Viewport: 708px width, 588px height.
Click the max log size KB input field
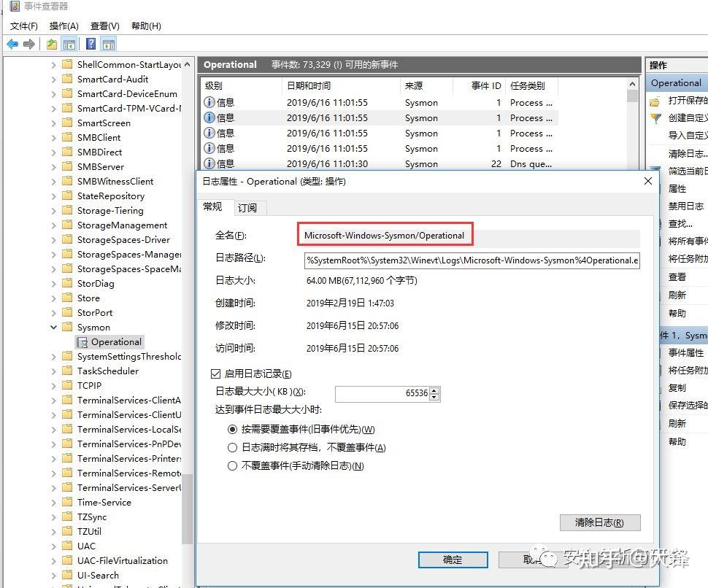coord(382,393)
